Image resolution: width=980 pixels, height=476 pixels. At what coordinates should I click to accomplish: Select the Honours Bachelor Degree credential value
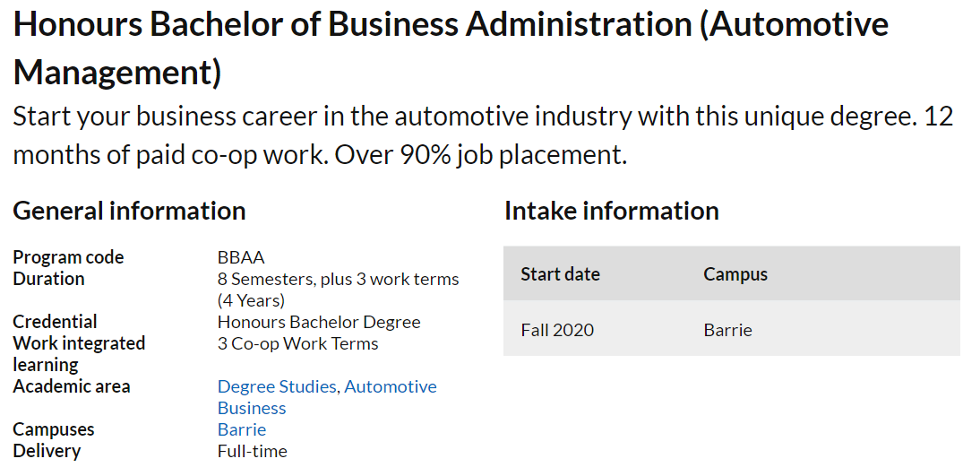[x=319, y=322]
